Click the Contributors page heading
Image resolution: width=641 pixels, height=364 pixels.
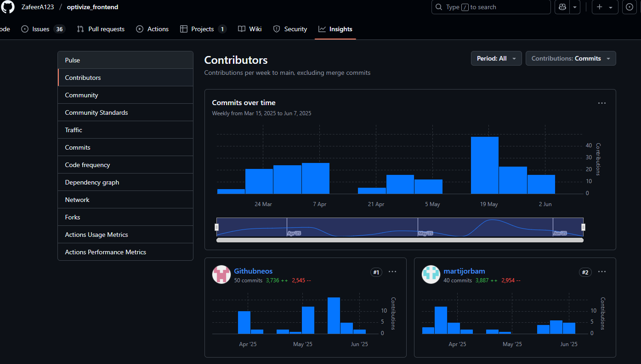coord(236,60)
